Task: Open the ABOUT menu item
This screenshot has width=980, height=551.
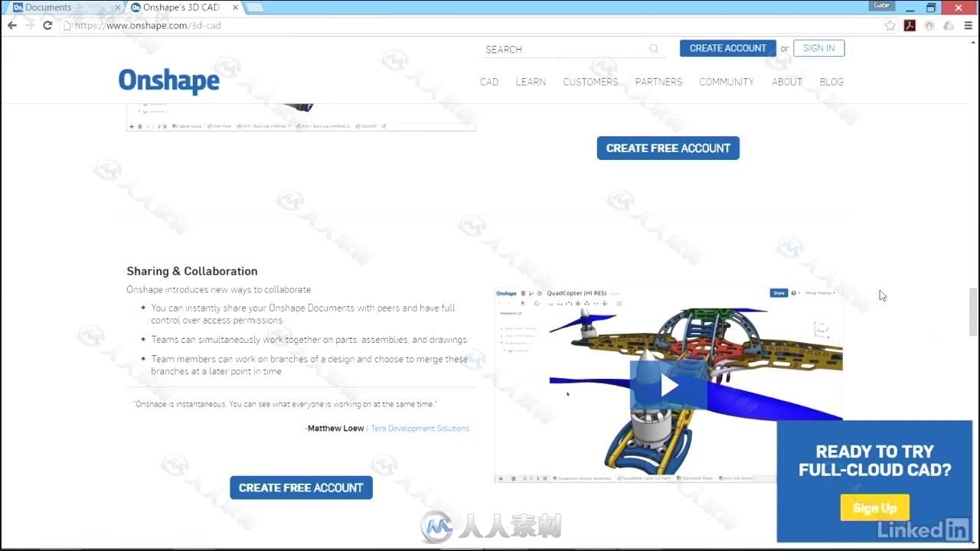Action: click(787, 82)
